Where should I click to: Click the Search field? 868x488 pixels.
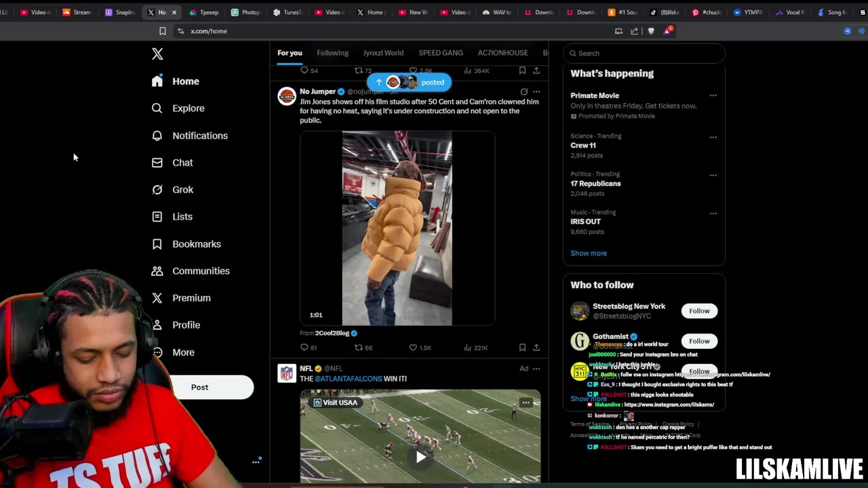tap(644, 54)
